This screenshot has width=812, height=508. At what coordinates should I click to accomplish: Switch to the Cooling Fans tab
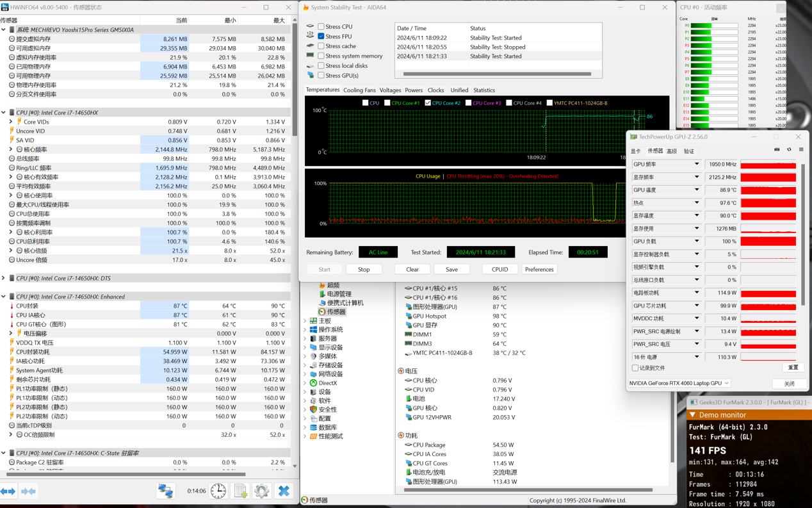[359, 90]
